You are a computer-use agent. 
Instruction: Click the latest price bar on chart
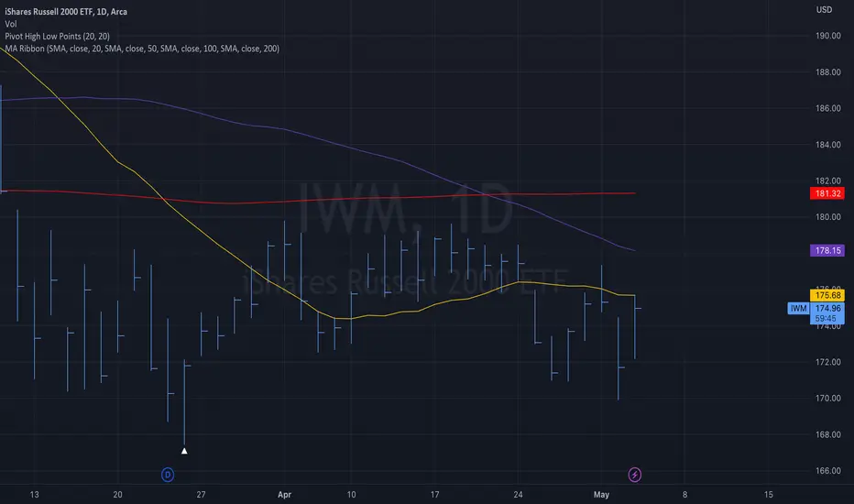[635, 326]
